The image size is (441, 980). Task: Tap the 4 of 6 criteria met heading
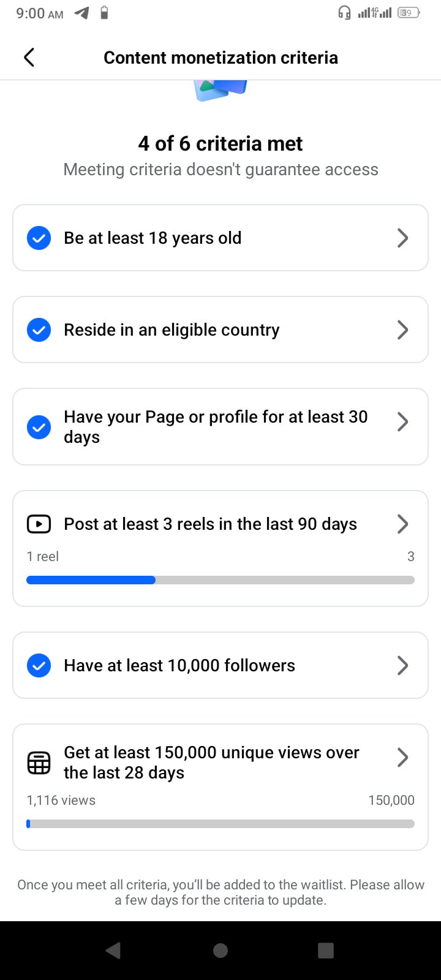tap(221, 143)
